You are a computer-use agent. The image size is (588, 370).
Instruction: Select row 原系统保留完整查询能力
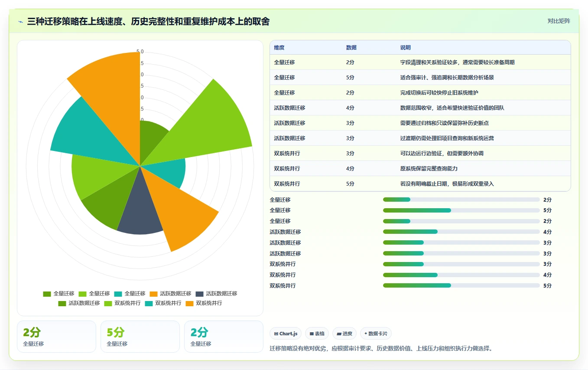click(420, 168)
